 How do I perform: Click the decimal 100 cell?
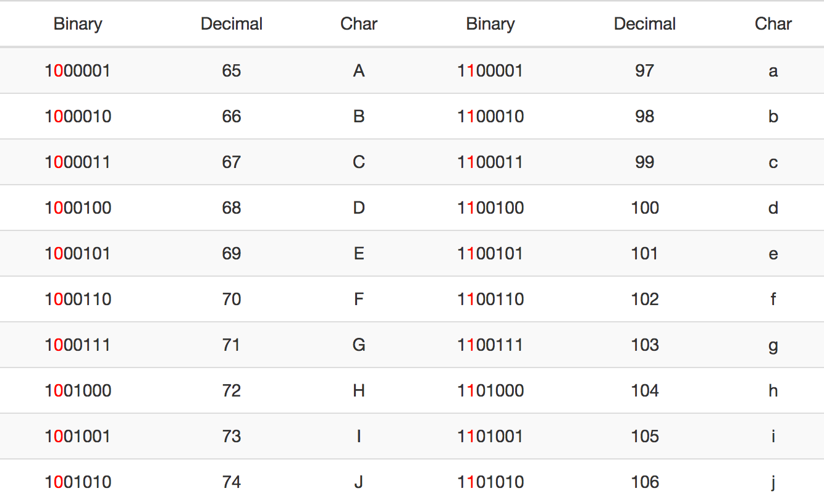[645, 208]
